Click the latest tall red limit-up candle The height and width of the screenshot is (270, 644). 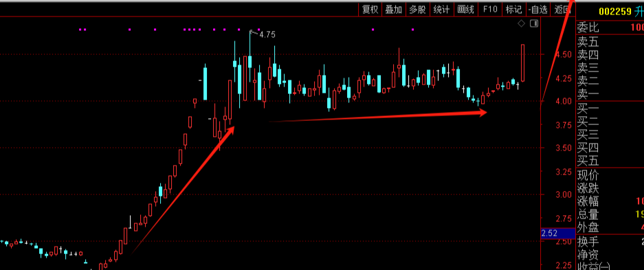(523, 63)
